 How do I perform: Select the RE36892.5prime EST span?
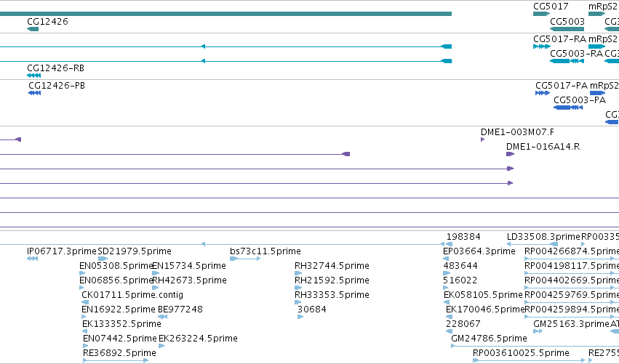tap(116, 360)
